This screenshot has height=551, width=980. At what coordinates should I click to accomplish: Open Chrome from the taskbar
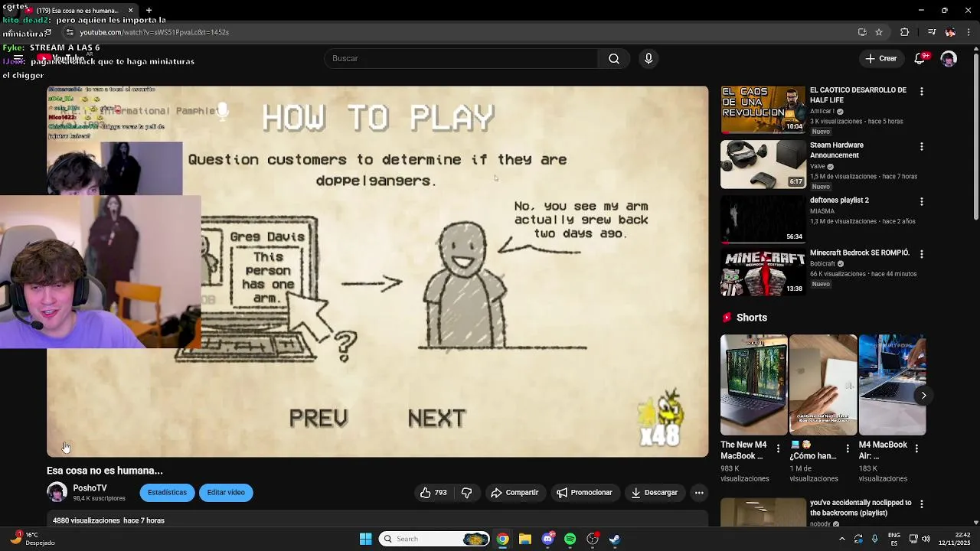[502, 539]
